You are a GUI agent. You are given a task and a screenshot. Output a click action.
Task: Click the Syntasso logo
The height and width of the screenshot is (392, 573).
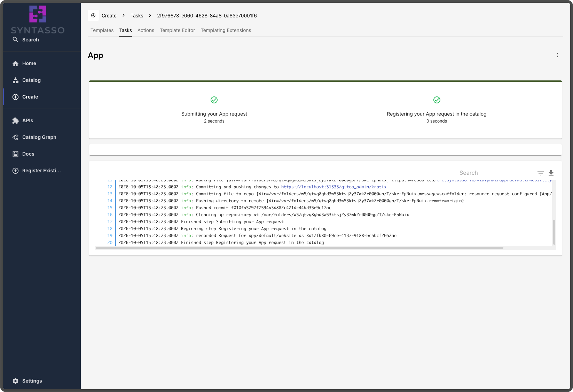point(38,19)
